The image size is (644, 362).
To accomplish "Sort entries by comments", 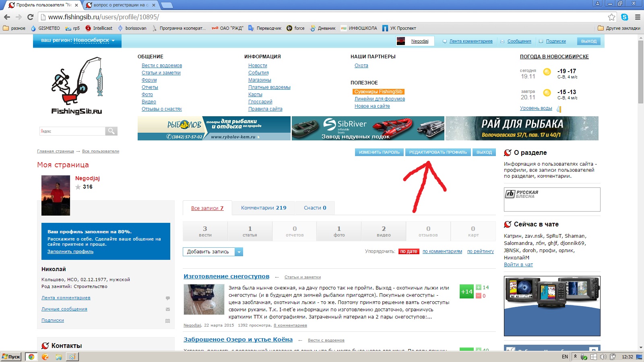I will pos(442,251).
